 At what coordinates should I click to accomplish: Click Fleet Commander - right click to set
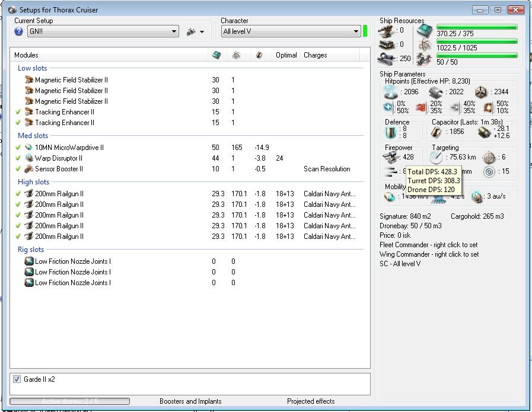tap(429, 245)
